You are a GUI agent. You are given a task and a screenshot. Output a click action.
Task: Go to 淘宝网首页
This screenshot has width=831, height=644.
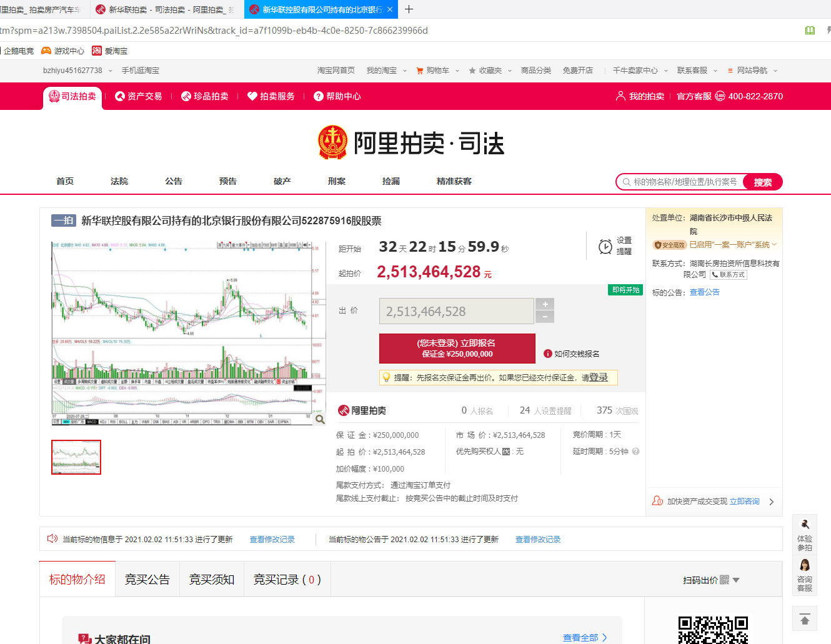[x=336, y=71]
